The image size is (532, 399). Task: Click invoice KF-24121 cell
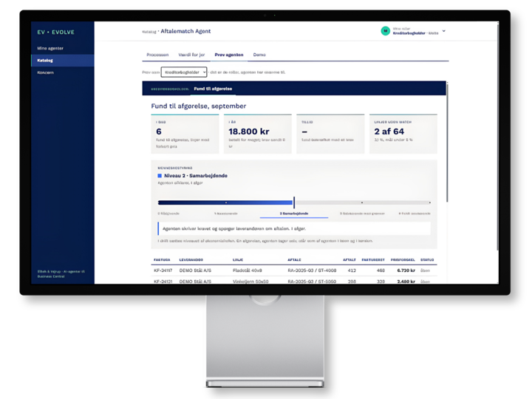[x=163, y=282]
